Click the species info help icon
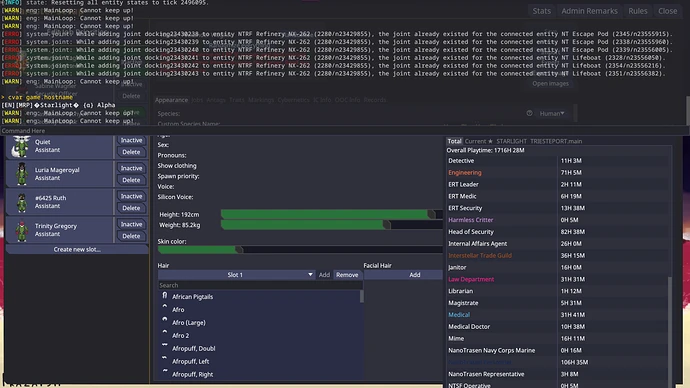Viewport: 690px width, 388px height. click(529, 113)
